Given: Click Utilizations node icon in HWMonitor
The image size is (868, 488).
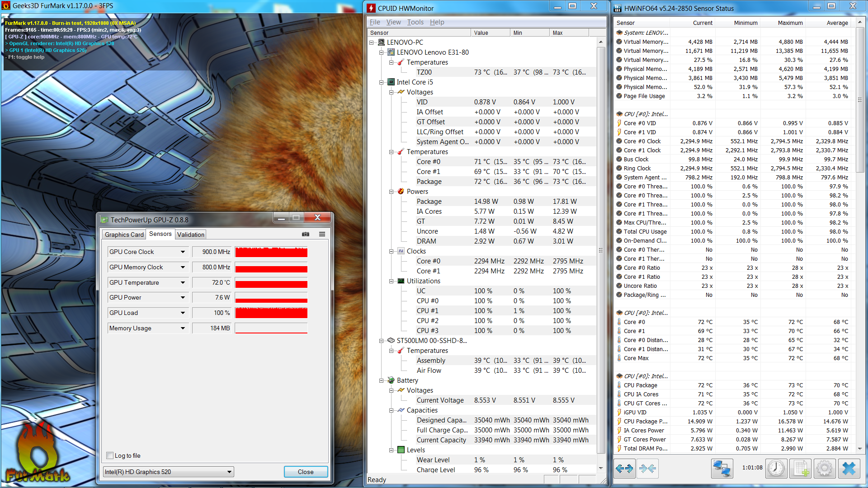Looking at the screenshot, I should [401, 281].
